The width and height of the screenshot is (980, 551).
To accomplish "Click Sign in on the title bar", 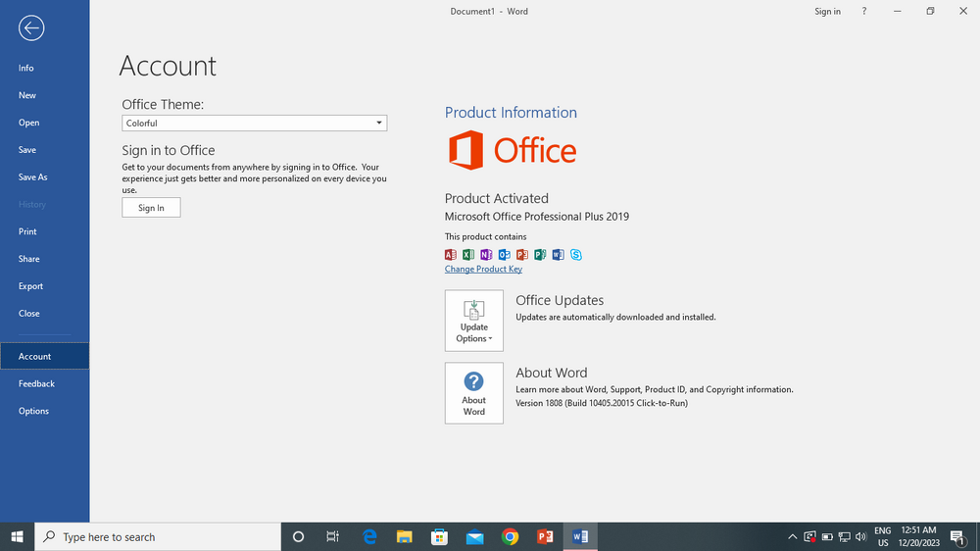I will point(827,12).
